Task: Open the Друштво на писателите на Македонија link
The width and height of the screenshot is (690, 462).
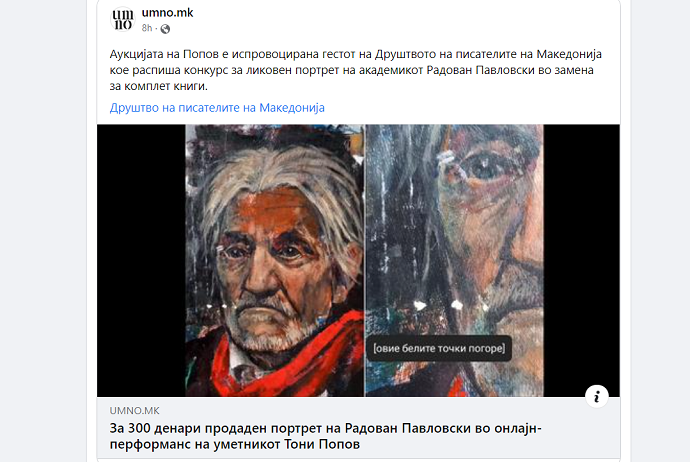Action: [217, 108]
